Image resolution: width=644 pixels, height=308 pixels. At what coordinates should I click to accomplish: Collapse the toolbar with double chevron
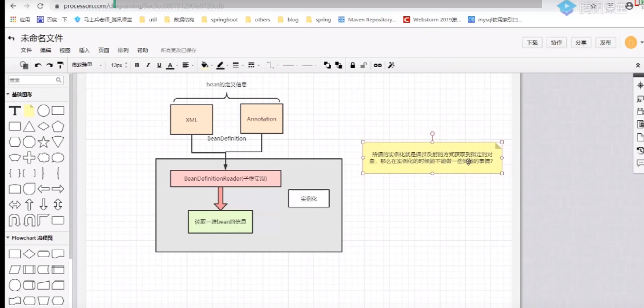(x=638, y=65)
